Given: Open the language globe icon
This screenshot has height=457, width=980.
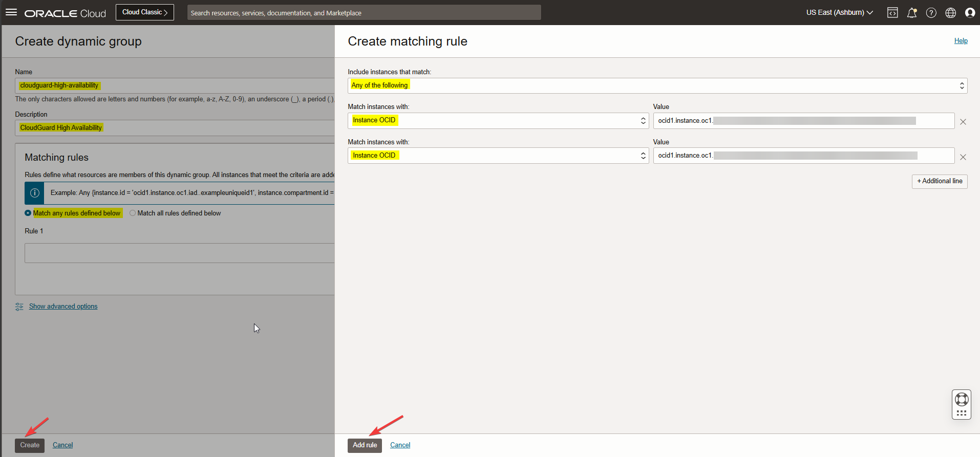Looking at the screenshot, I should click(x=951, y=13).
